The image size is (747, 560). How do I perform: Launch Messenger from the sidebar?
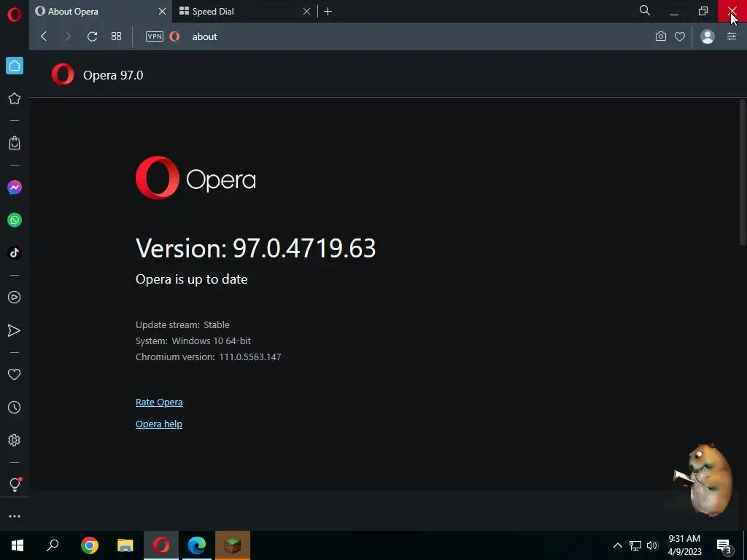coord(15,187)
